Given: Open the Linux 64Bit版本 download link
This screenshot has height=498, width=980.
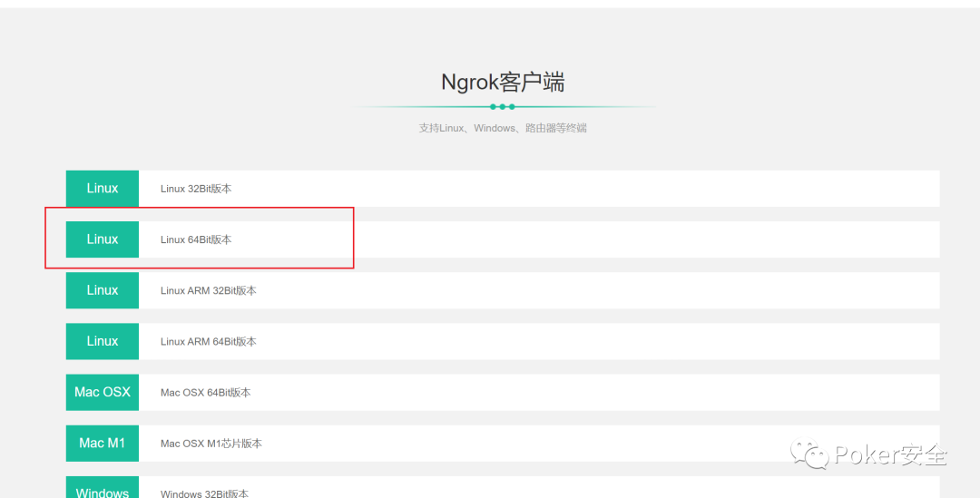Looking at the screenshot, I should (x=196, y=239).
